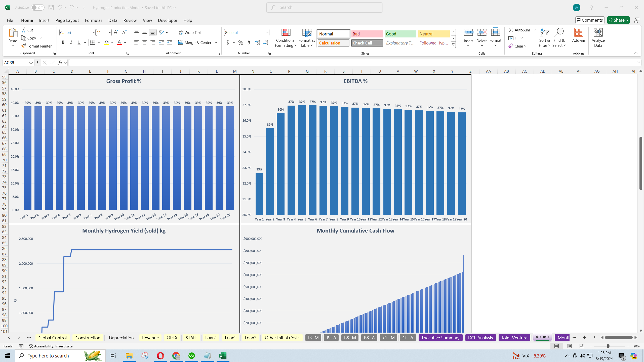This screenshot has width=644, height=362.
Task: Expand the cell styles gallery
Action: [453, 45]
